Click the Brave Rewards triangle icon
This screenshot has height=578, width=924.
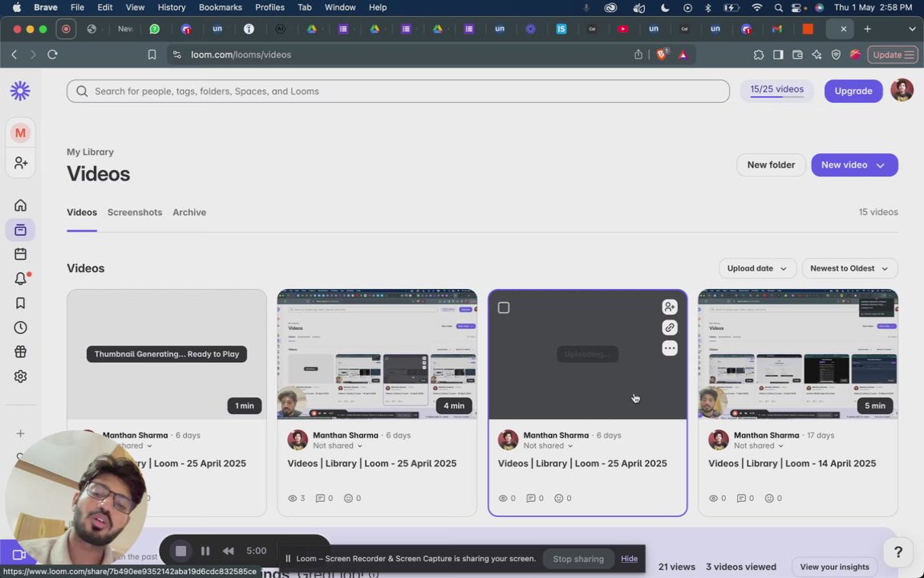pyautogui.click(x=683, y=55)
